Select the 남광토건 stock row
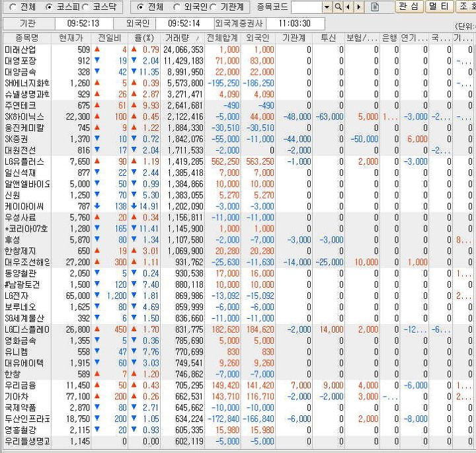476x453 pixels. (238, 284)
